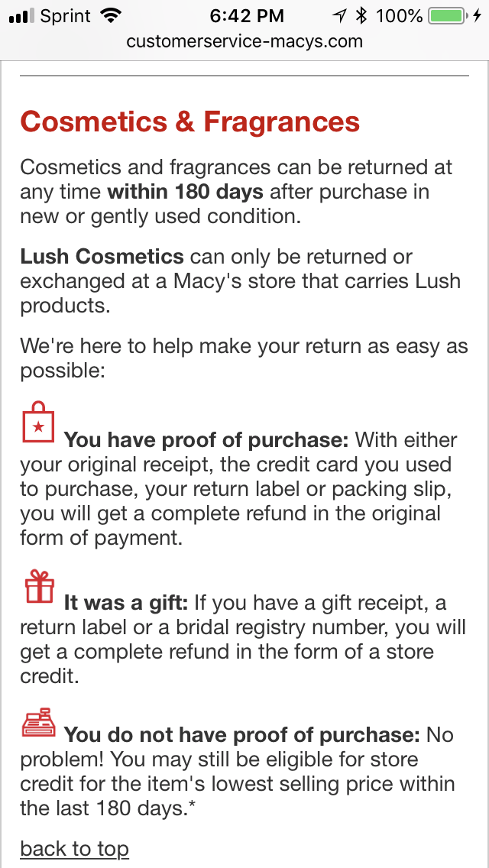Tap the Bluetooth status icon
Screen dimensions: 489x868
click(x=361, y=16)
